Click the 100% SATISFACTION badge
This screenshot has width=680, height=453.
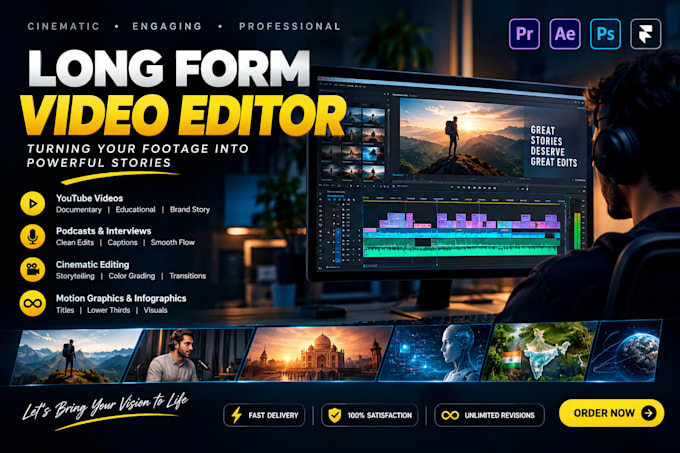[370, 415]
